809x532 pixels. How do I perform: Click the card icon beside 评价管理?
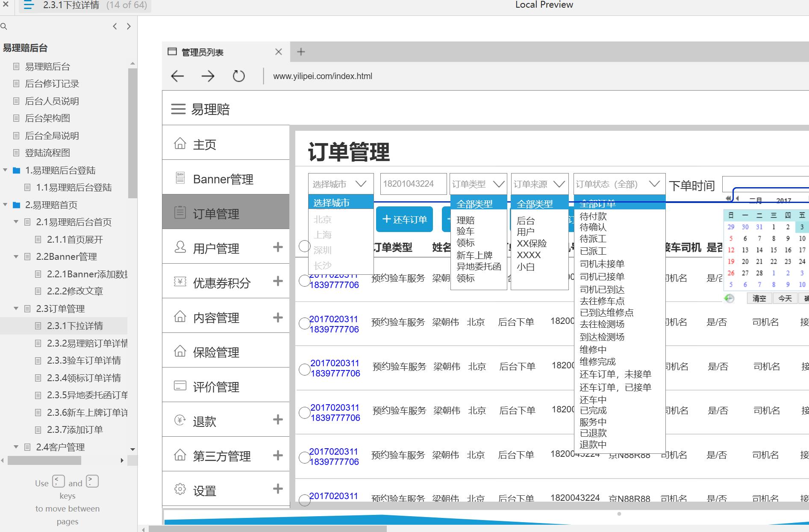click(180, 385)
